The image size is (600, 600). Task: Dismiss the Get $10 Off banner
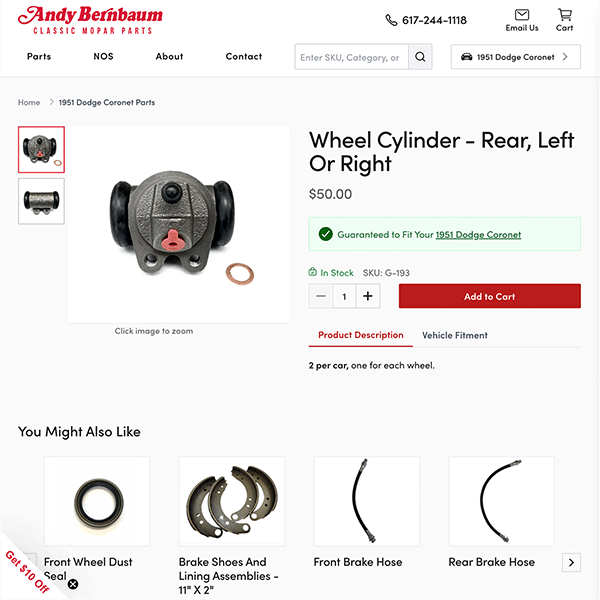point(73,584)
